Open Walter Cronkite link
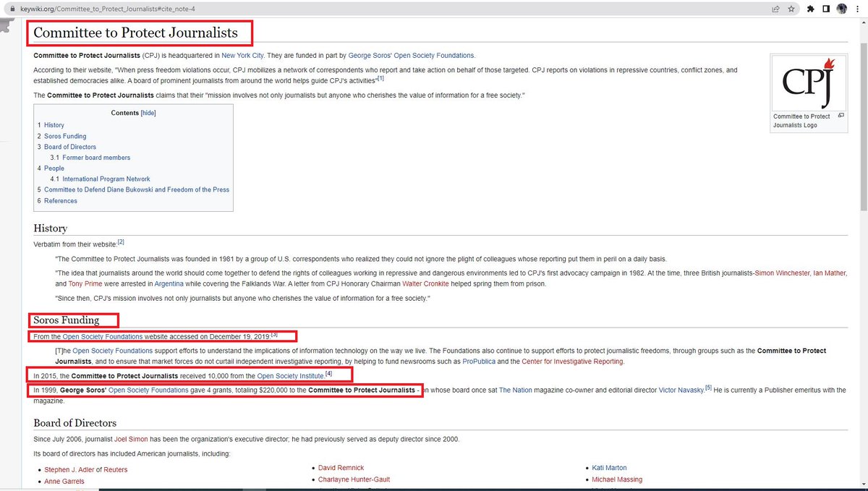This screenshot has height=491, width=868. (427, 284)
